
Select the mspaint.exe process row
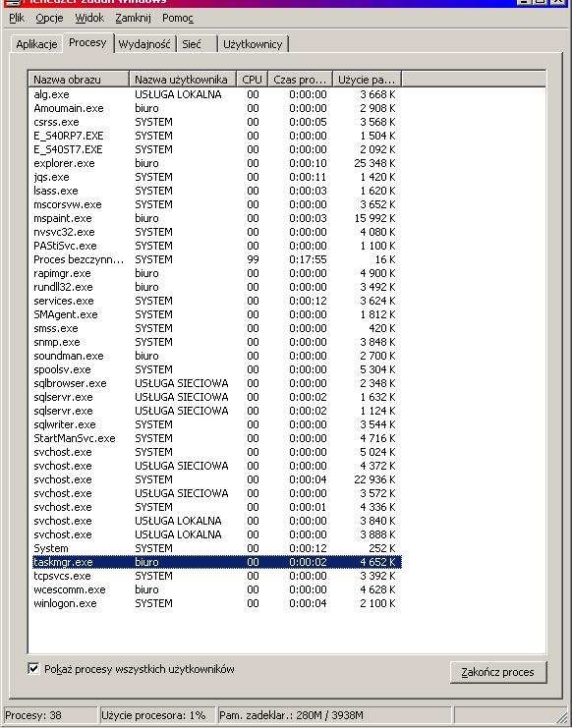click(217, 218)
